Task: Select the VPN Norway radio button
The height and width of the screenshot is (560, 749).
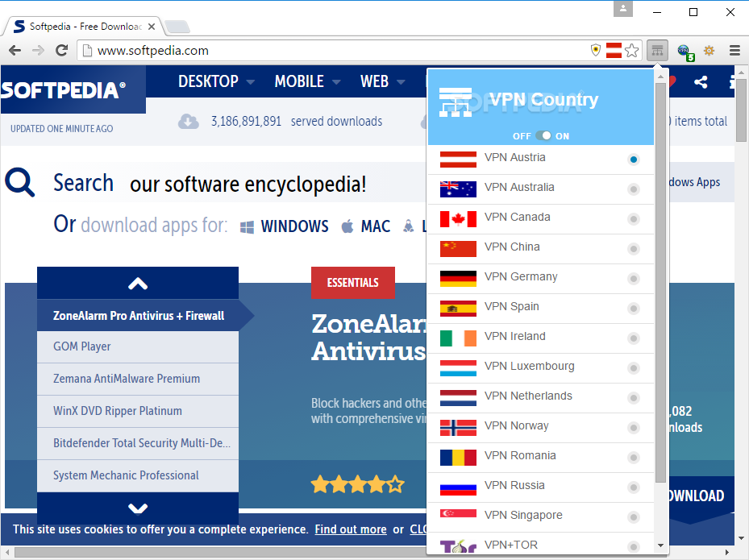Action: tap(634, 428)
